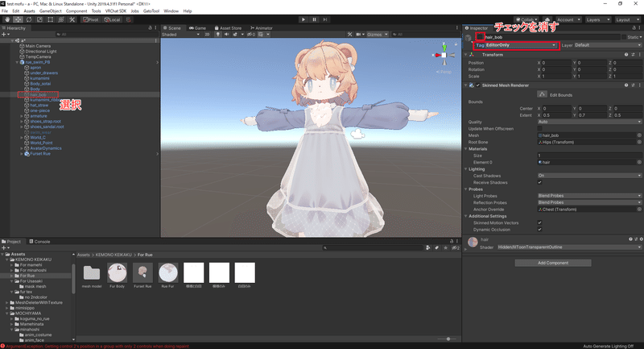Image resolution: width=644 pixels, height=349 pixels.
Task: Toggle scene lighting bulb icon
Action: pos(218,35)
